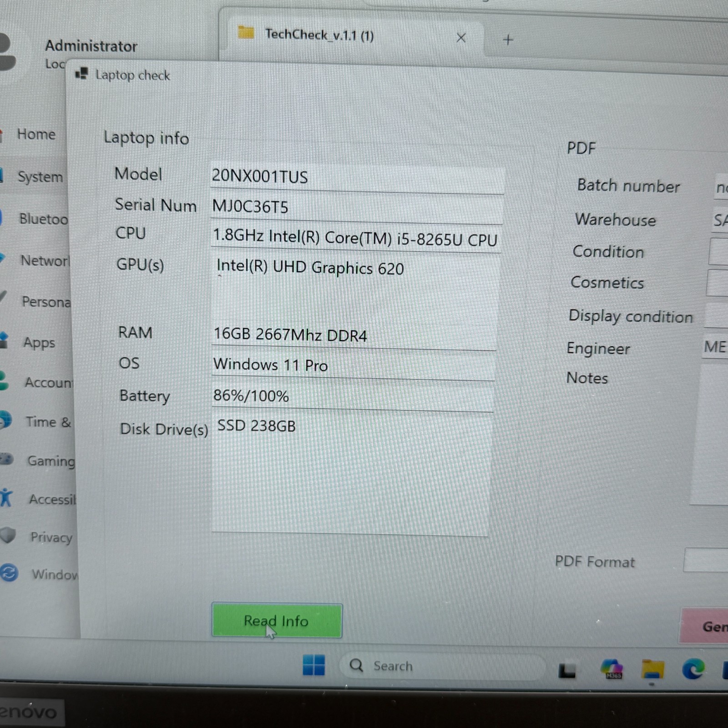This screenshot has width=728, height=728.
Task: Click the green Read Info button
Action: click(277, 621)
